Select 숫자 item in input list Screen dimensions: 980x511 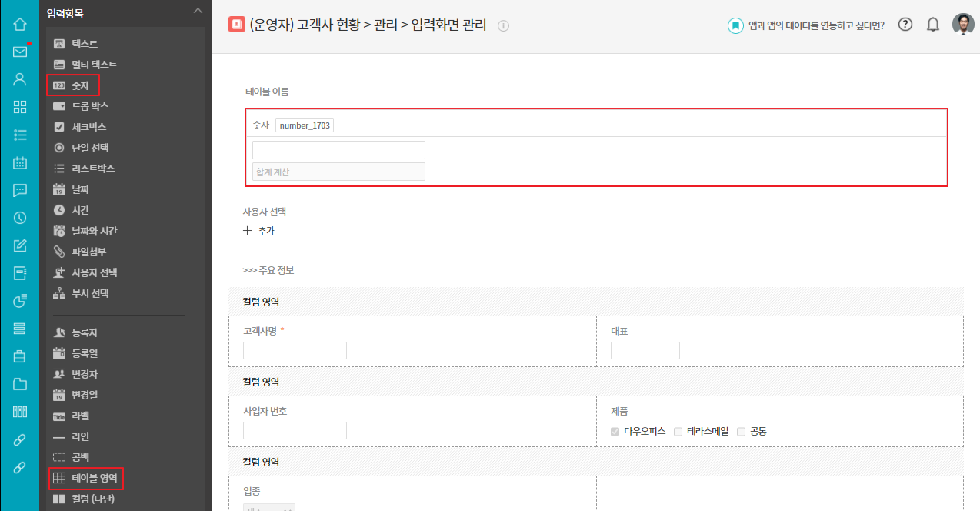pos(80,85)
